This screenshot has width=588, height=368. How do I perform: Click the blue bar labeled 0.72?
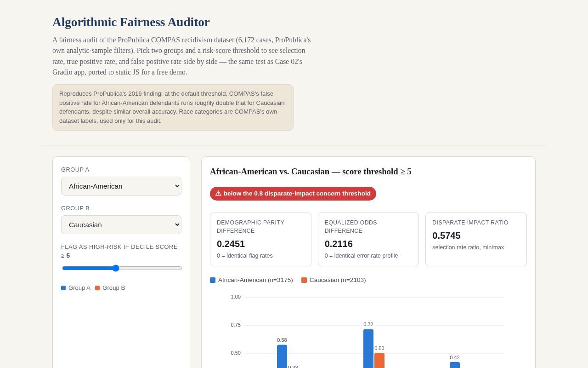coord(368,349)
